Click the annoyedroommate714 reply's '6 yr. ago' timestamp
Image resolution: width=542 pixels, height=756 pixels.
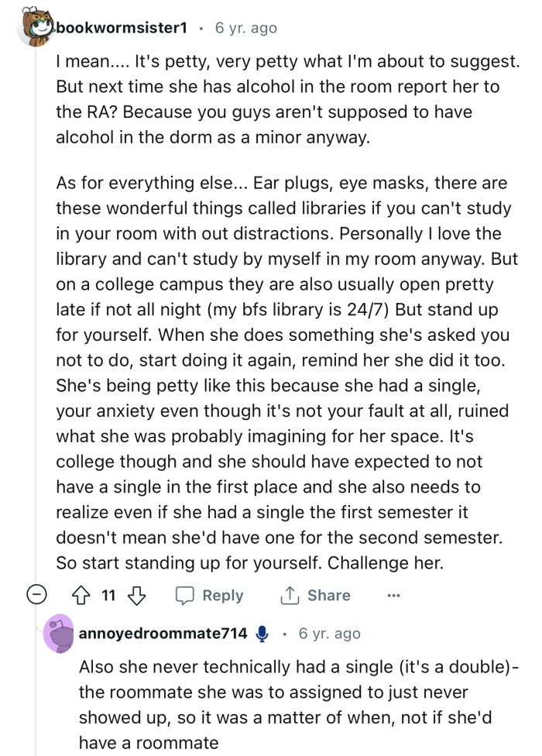329,634
